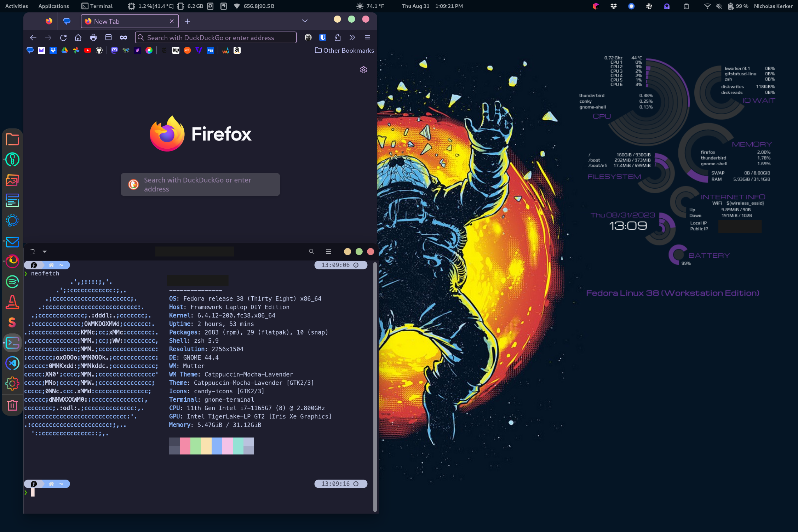Screen dimensions: 798x532
Task: Open the Files folder icon in dock
Action: [12, 139]
